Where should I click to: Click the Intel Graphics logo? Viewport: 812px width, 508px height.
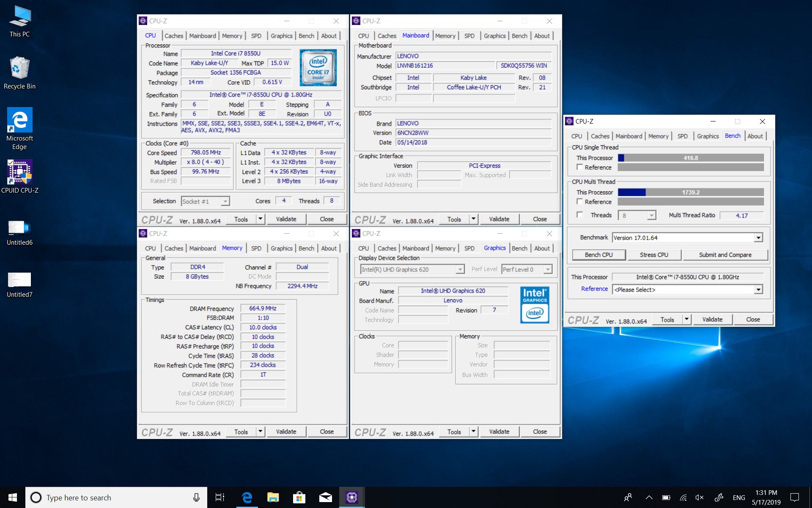click(x=535, y=305)
